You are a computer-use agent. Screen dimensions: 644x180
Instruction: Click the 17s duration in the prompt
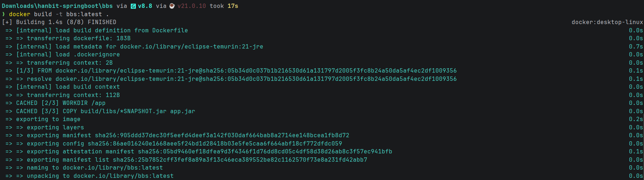tap(233, 6)
